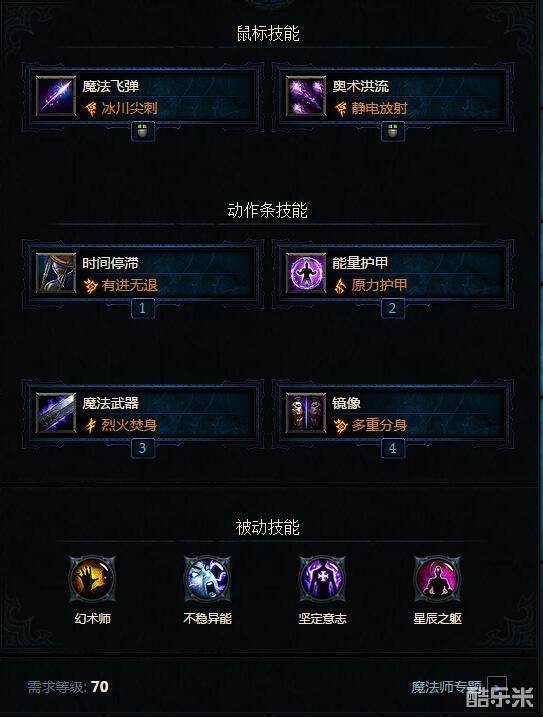Click hotkey slot number 3
543x717 pixels.
143,448
